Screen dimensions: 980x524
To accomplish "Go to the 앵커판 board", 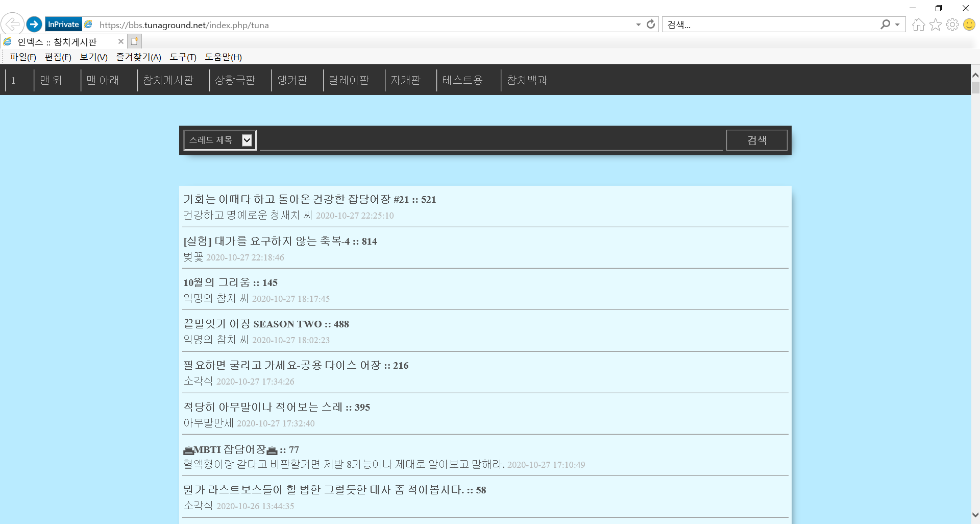I will tap(292, 80).
